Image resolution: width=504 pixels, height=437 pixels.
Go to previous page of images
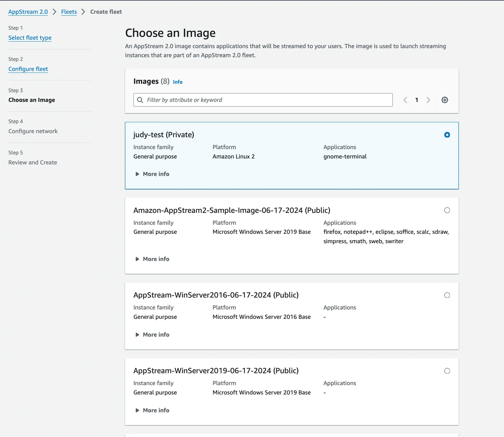pos(405,100)
